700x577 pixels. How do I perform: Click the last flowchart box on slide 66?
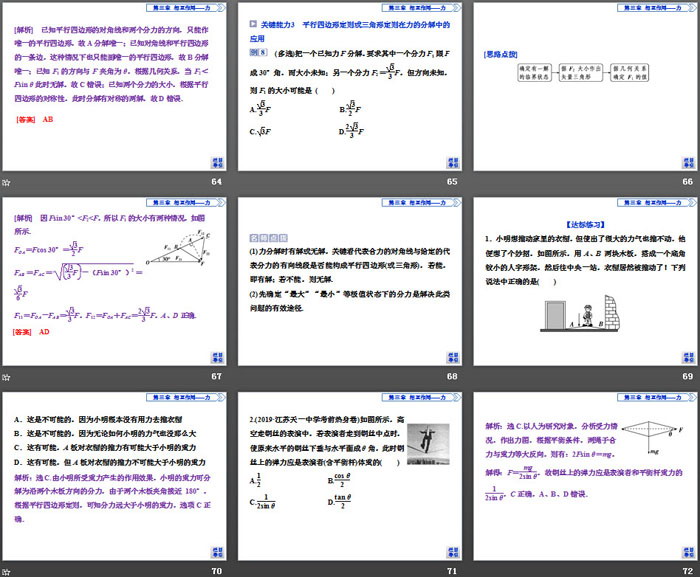630,72
